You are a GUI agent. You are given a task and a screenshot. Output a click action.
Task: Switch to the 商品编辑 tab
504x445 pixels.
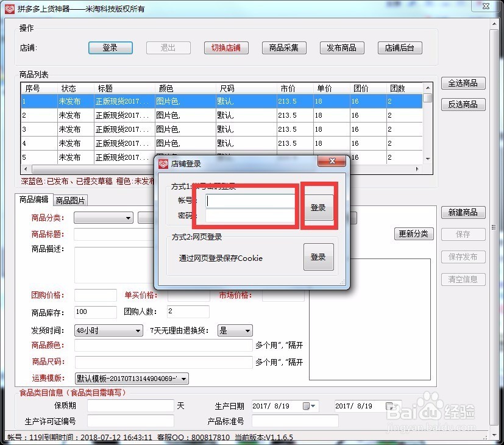coord(34,200)
